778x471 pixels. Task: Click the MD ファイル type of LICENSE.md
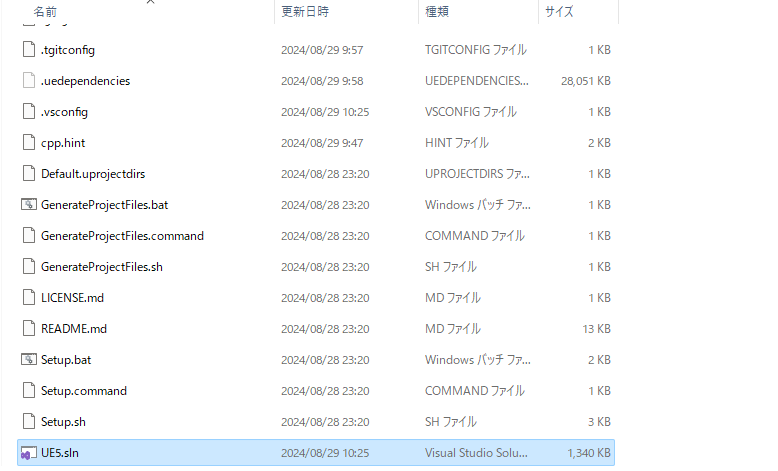click(x=453, y=298)
